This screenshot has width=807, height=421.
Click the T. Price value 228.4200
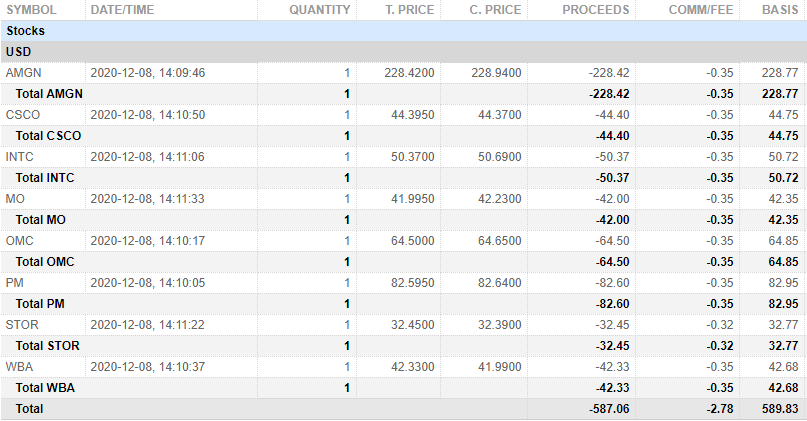click(x=409, y=73)
